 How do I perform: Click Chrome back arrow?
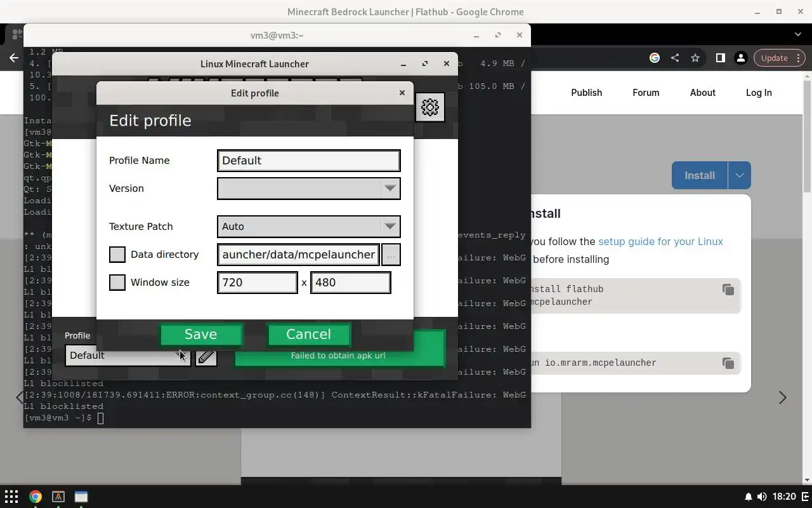click(x=14, y=58)
